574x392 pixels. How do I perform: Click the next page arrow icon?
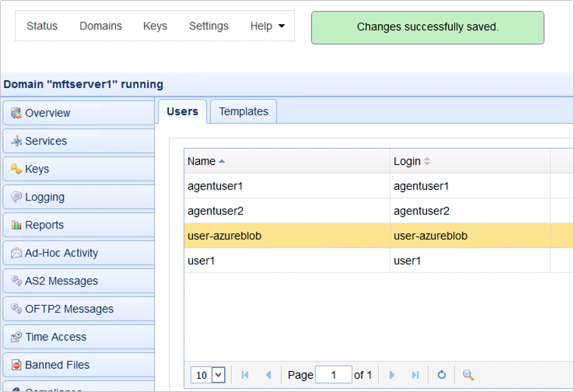(x=392, y=375)
